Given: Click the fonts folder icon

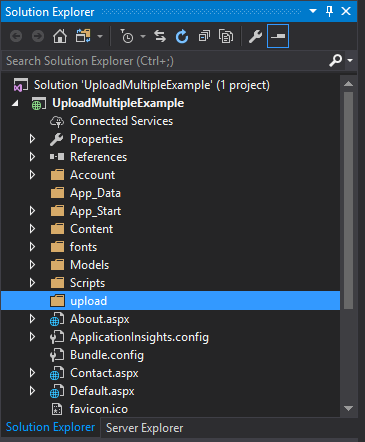Looking at the screenshot, I should tap(57, 247).
